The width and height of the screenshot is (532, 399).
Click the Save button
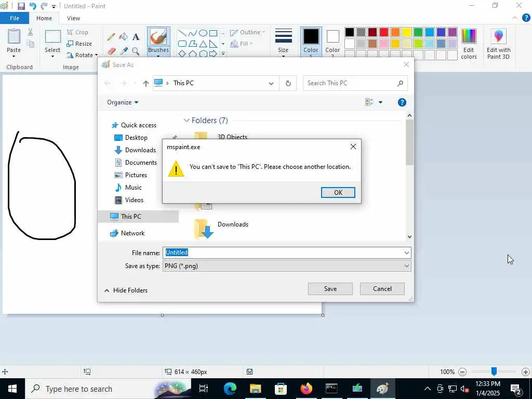click(x=330, y=289)
